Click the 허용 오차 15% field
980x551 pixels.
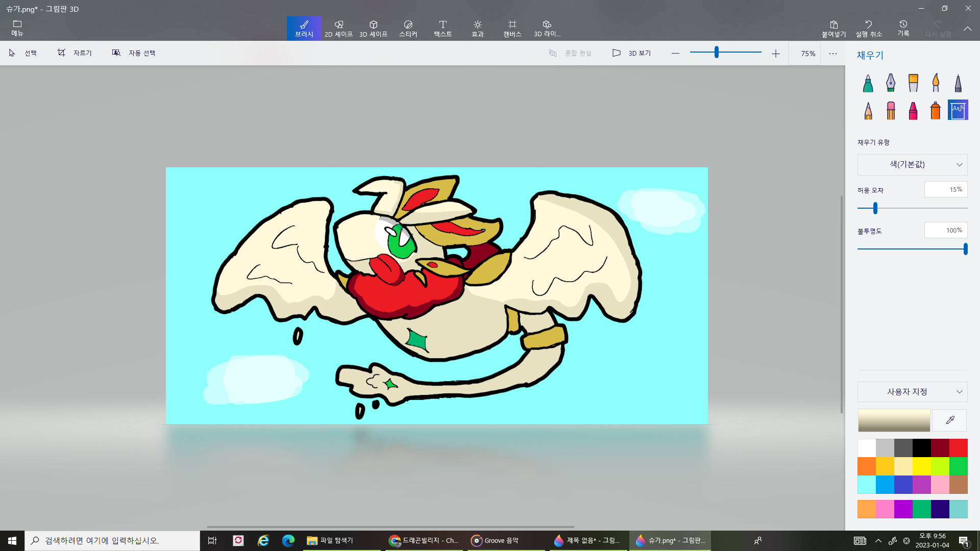point(945,189)
